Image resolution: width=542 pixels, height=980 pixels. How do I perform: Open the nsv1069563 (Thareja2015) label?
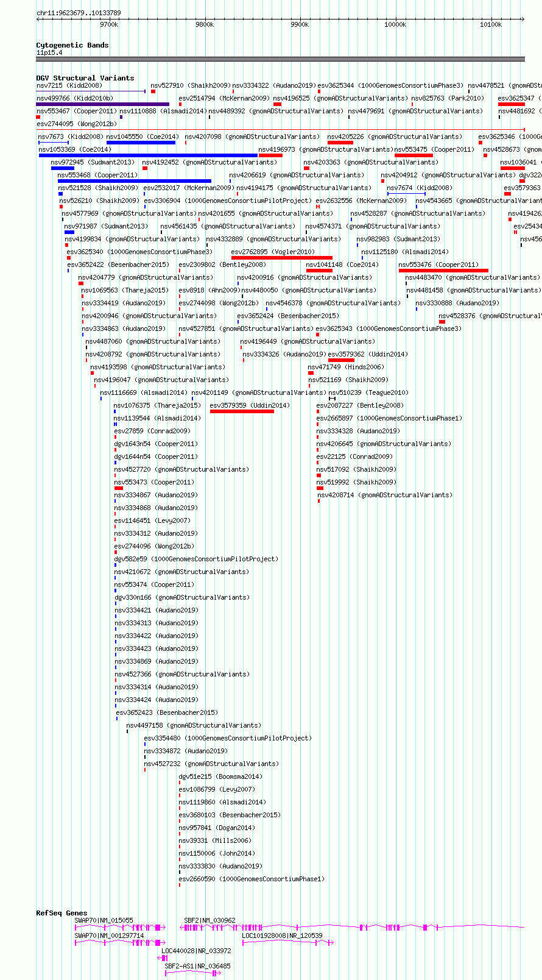point(125,290)
